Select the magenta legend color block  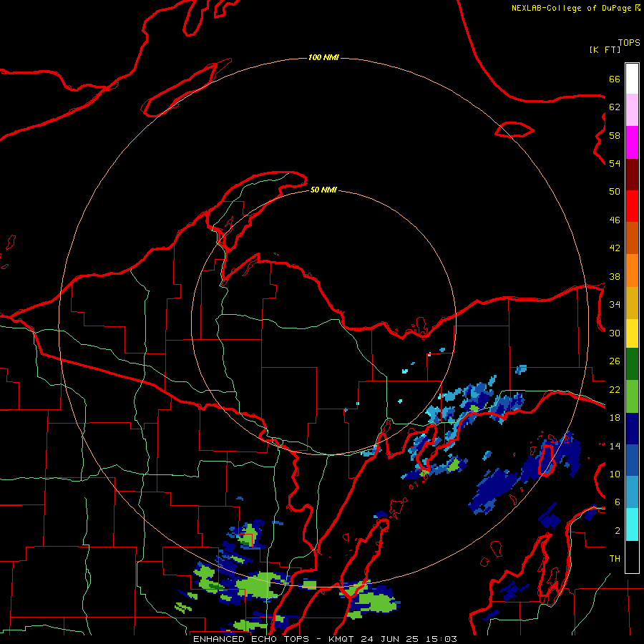click(632, 142)
